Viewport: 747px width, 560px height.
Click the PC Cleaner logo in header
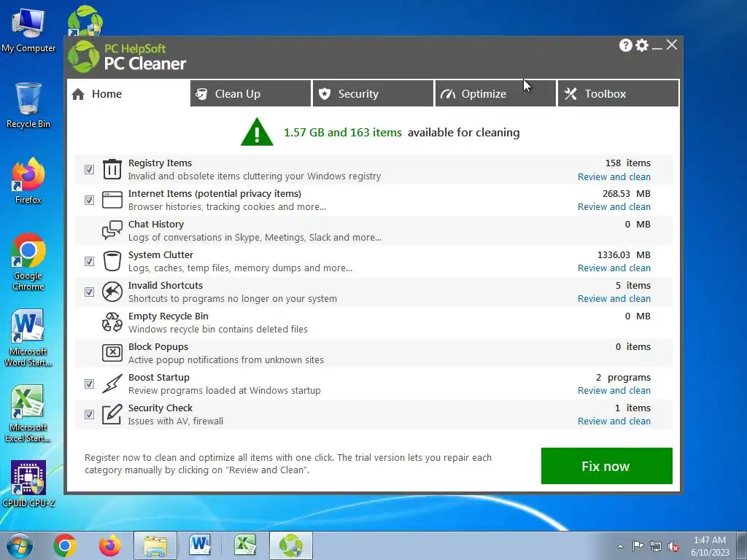pos(84,56)
